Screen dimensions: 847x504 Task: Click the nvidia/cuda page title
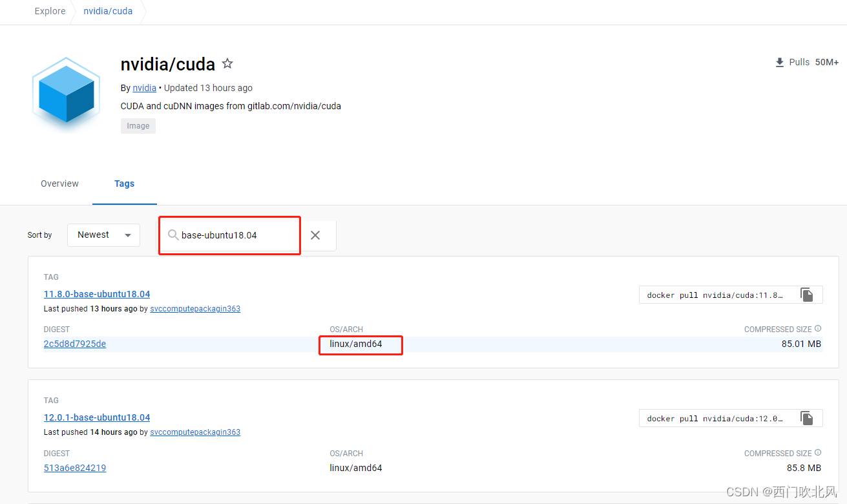[x=168, y=64]
